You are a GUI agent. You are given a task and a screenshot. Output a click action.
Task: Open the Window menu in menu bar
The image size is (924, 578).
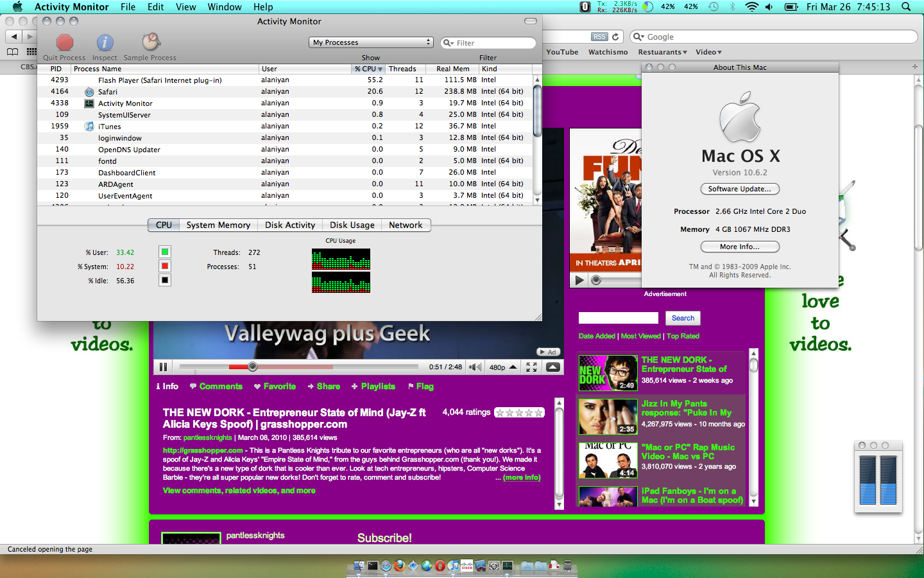[225, 7]
